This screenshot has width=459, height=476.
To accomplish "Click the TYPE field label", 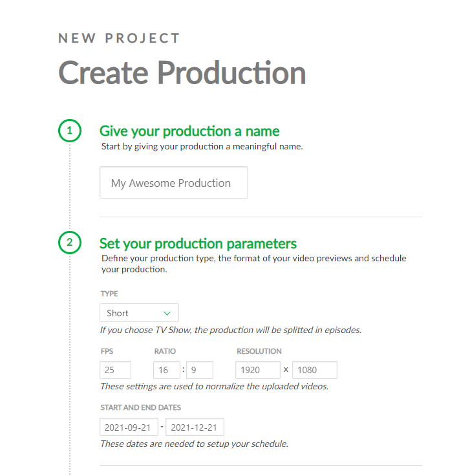I will pyautogui.click(x=109, y=294).
